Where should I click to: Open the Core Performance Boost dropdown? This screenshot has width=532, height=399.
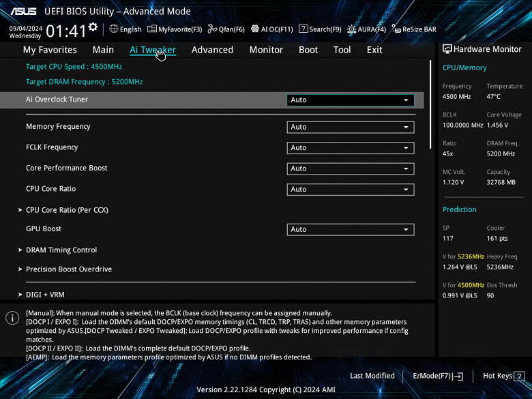point(351,169)
